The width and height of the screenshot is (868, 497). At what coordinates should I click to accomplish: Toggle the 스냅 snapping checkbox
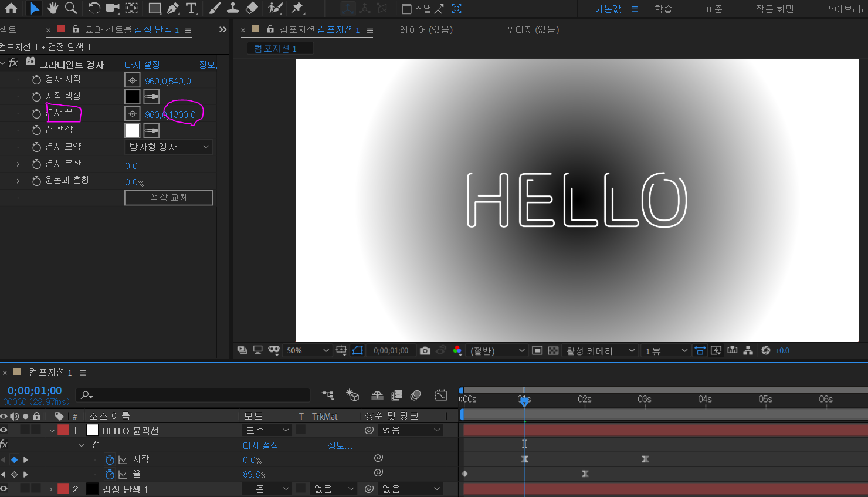point(406,9)
